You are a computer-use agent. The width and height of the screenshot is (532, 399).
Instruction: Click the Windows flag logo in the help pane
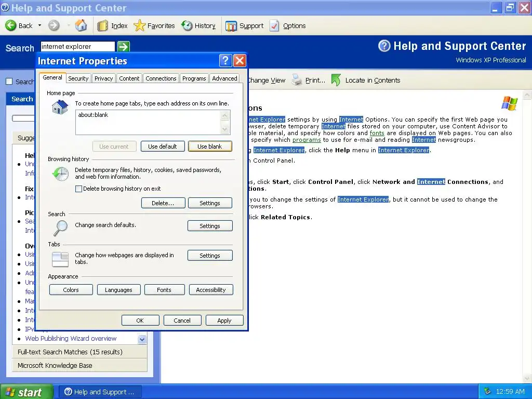pos(509,103)
